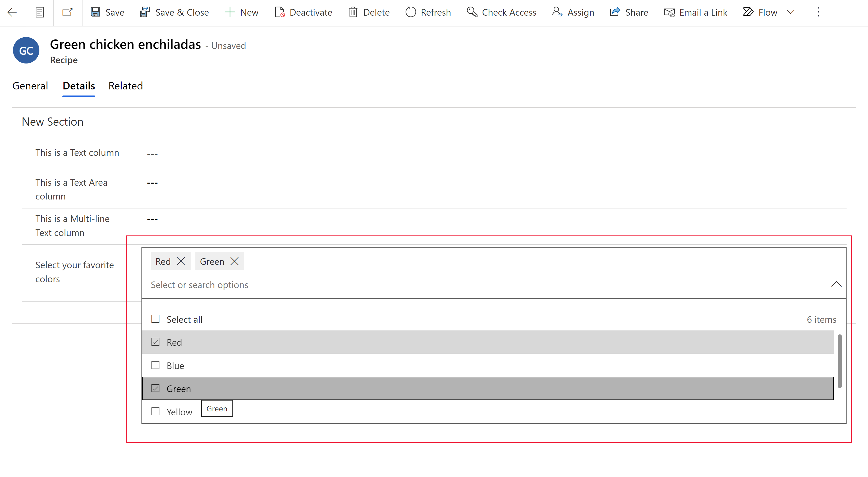Toggle the Red color checkbox
This screenshot has width=868, height=477.
point(155,342)
